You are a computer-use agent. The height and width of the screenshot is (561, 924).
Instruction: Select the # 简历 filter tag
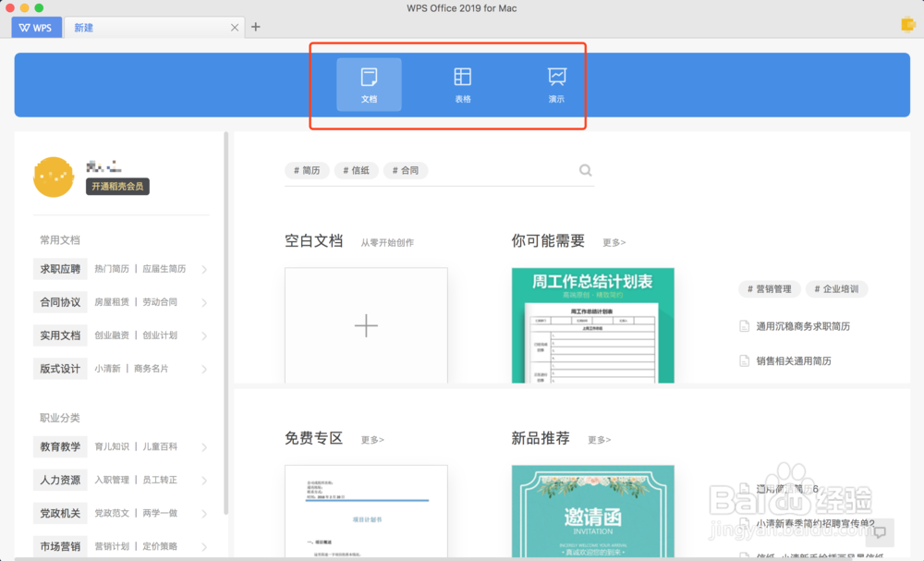pyautogui.click(x=307, y=170)
